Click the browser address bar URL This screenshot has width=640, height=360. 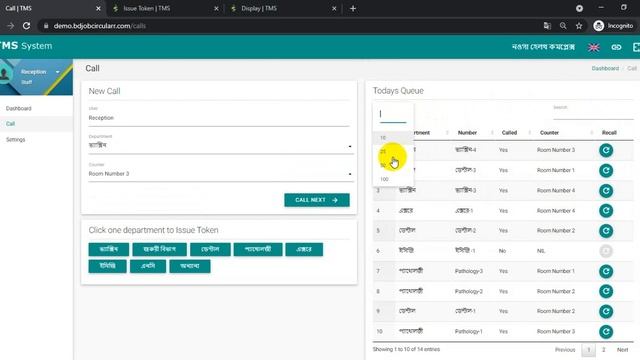tap(100, 26)
